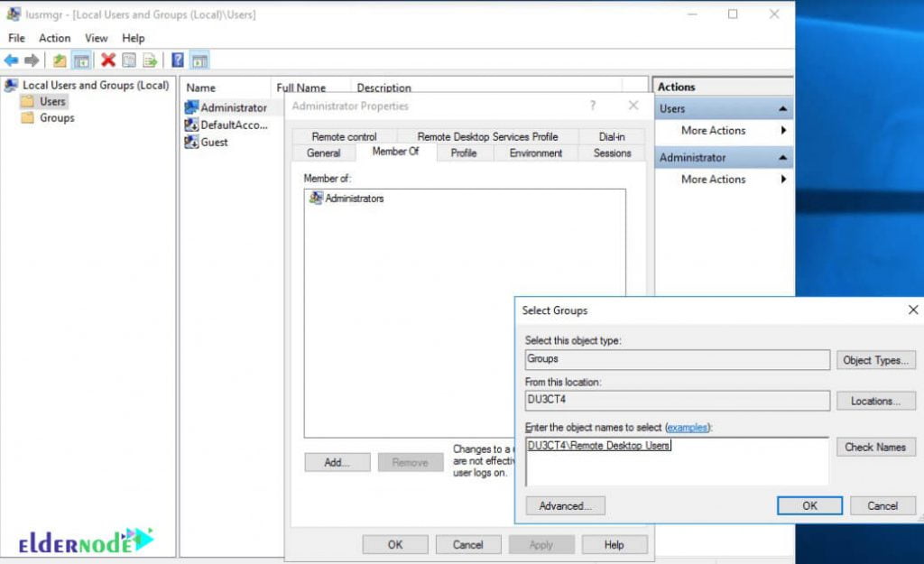Click the DU3CT4 location field

[x=677, y=400]
